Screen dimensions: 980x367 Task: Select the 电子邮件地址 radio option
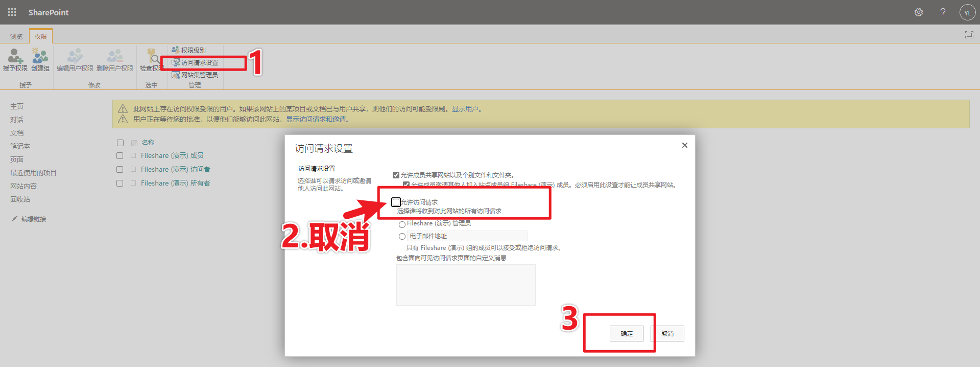[x=402, y=236]
